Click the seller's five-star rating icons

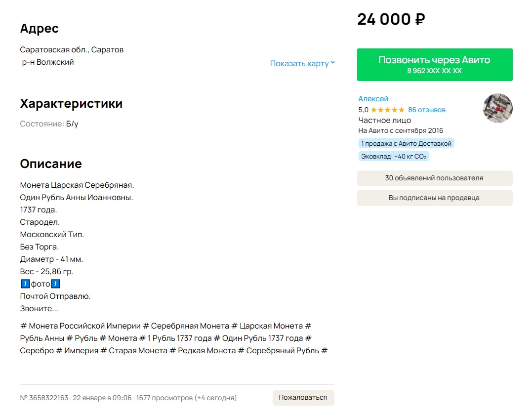387,110
